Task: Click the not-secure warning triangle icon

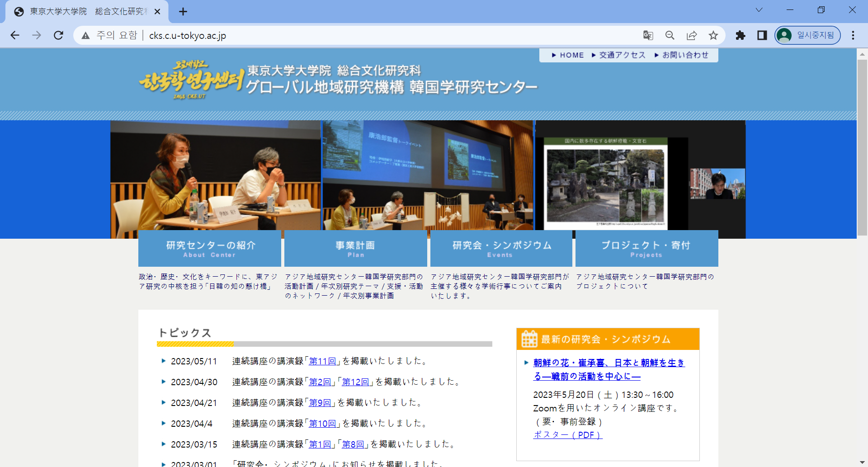Action: click(85, 35)
